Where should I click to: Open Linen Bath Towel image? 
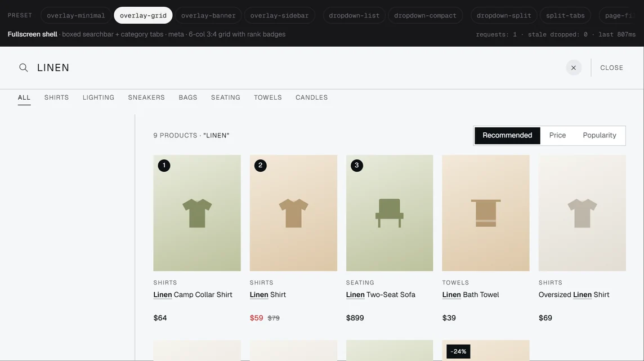(486, 213)
